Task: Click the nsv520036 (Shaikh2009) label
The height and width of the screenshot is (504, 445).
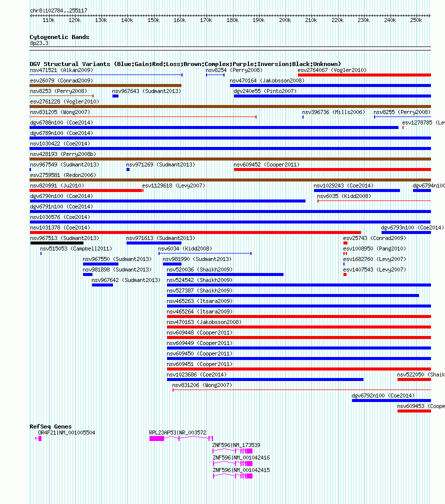Action: [x=199, y=269]
